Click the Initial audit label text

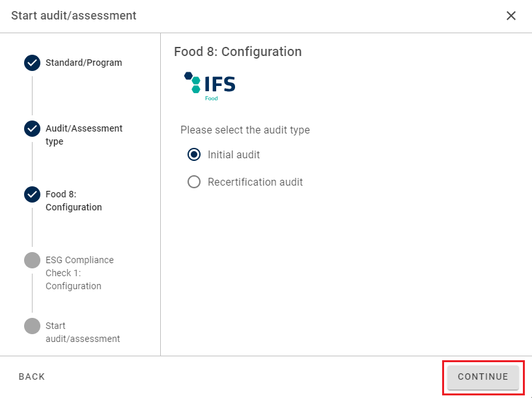234,155
